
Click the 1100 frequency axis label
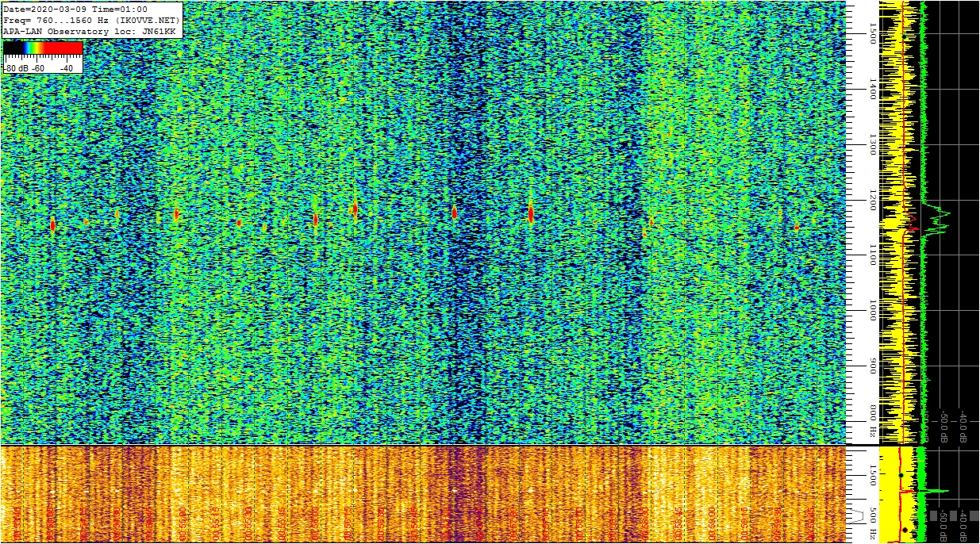(872, 255)
